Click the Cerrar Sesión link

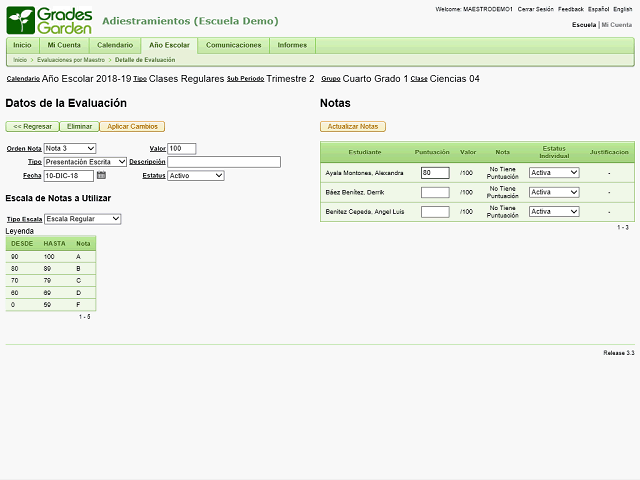point(537,9)
